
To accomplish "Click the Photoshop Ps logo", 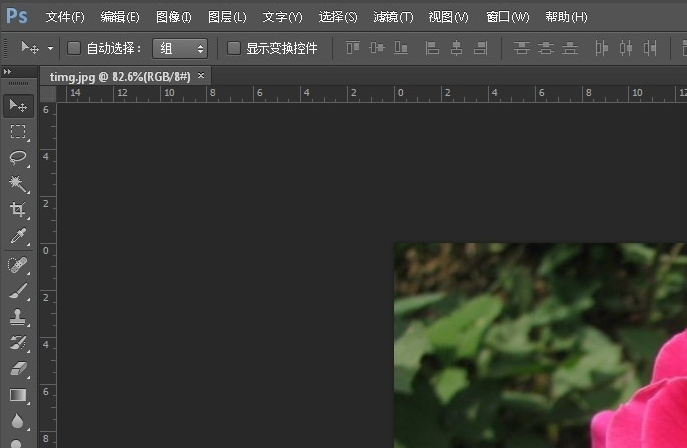I will click(x=17, y=16).
